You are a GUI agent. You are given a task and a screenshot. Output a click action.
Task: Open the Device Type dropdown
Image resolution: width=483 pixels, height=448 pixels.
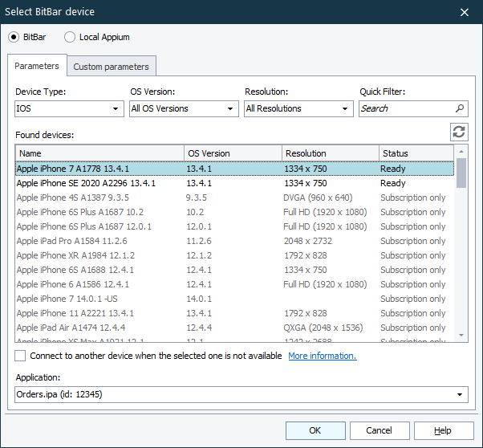(69, 108)
